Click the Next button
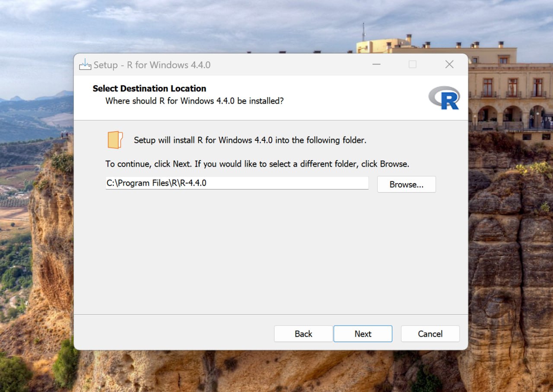This screenshot has width=553, height=392. [363, 334]
